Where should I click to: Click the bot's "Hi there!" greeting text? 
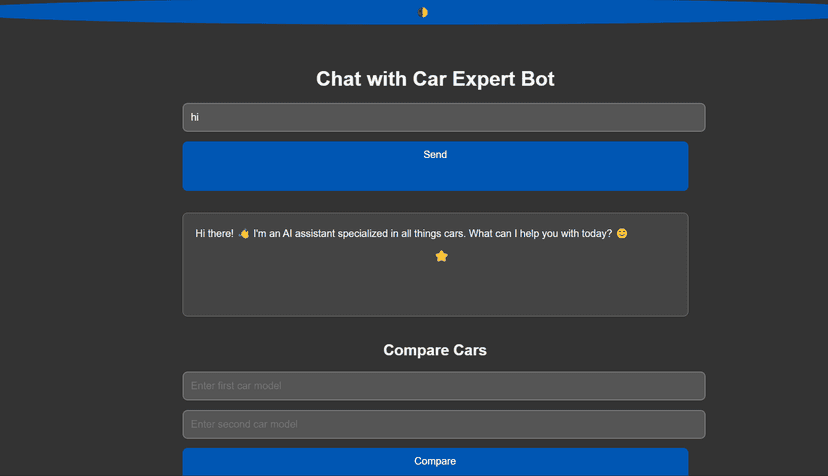(214, 234)
